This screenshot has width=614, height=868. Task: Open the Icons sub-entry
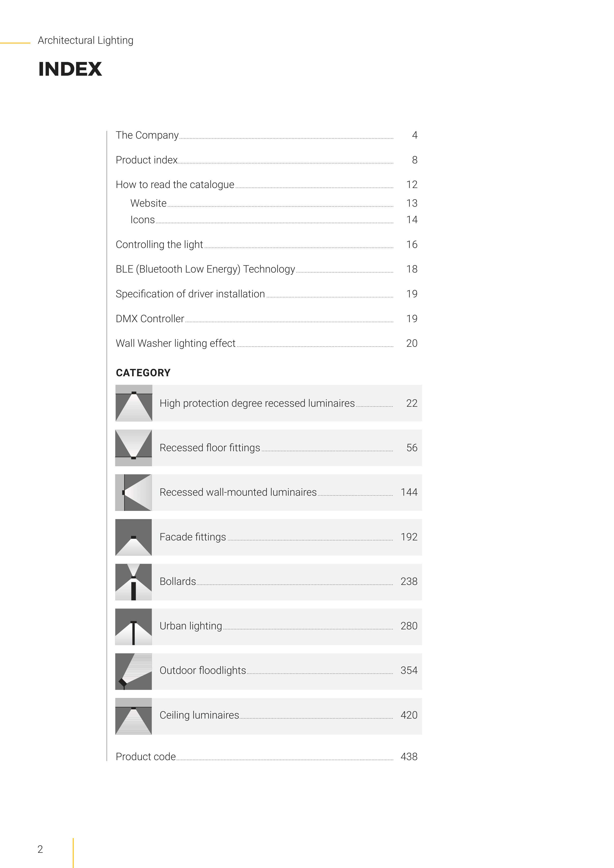[x=143, y=220]
